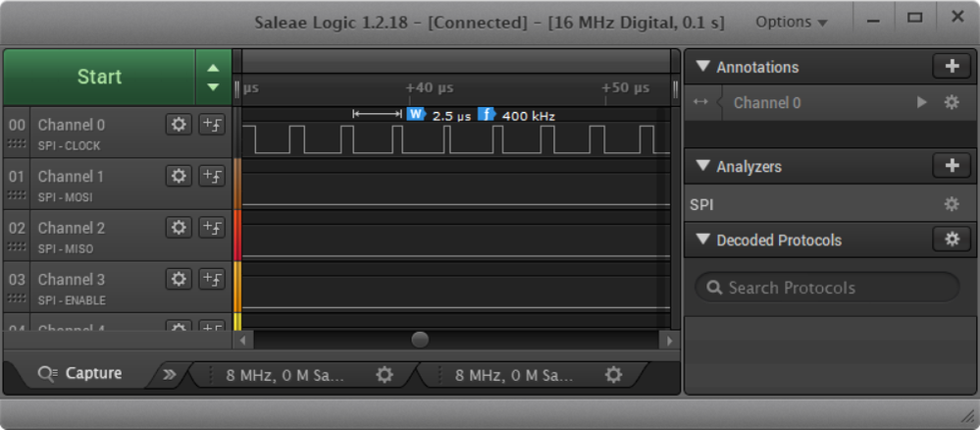Open first 8 MHz tab gear
The width and height of the screenshot is (980, 430).
385,375
